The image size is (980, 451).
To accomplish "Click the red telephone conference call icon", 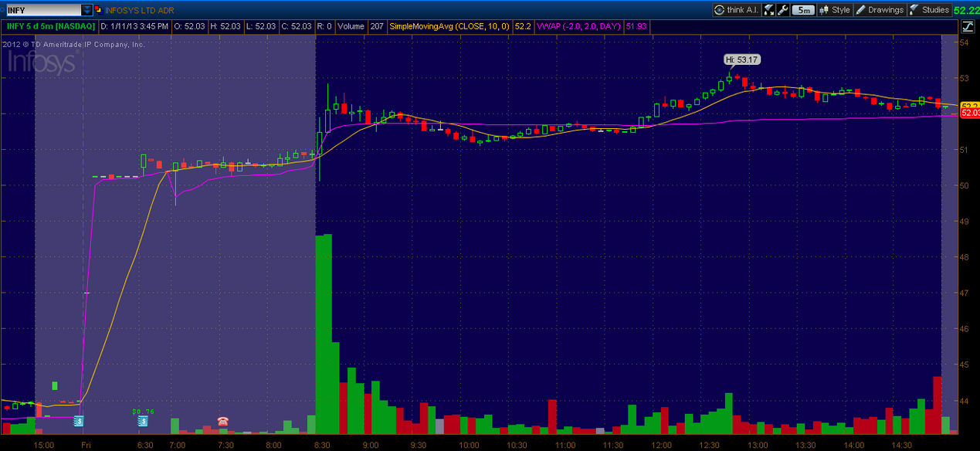I will (x=223, y=421).
